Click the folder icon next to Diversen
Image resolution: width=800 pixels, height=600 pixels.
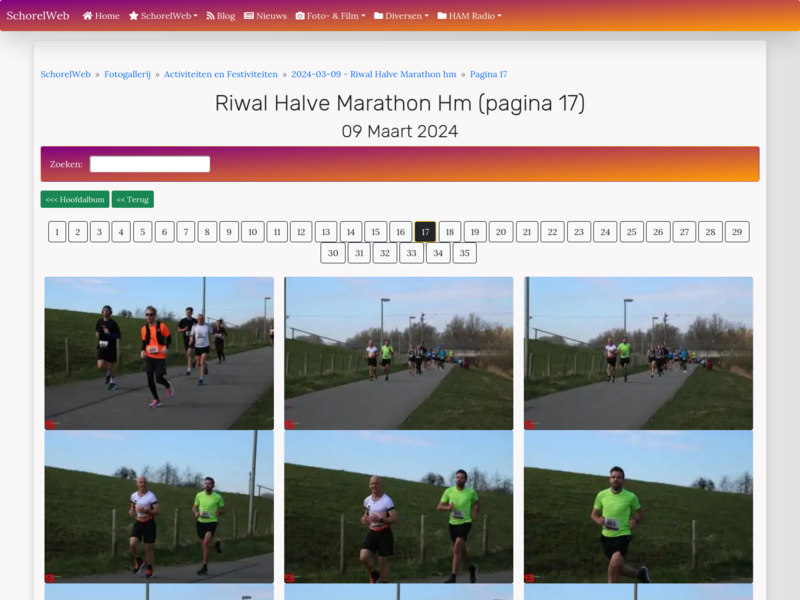[x=379, y=16]
